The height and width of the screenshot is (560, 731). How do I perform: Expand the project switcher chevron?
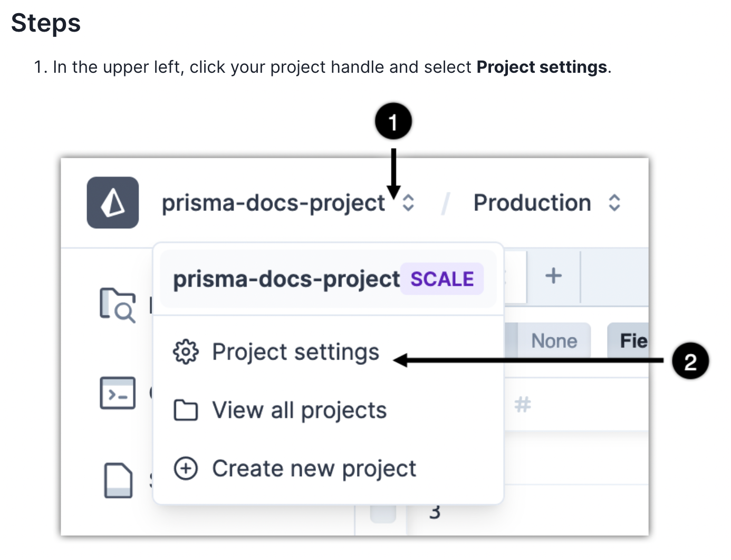408,203
